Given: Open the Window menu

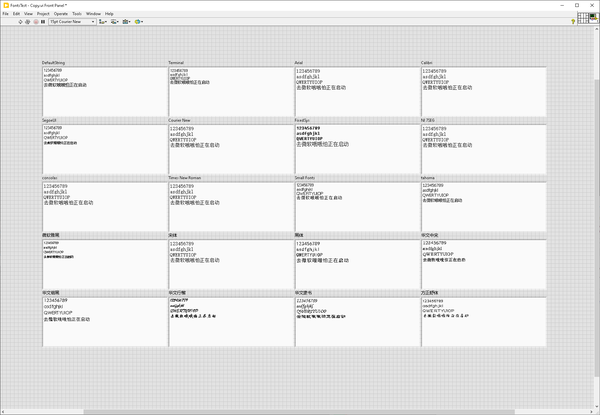Looking at the screenshot, I should click(93, 14).
